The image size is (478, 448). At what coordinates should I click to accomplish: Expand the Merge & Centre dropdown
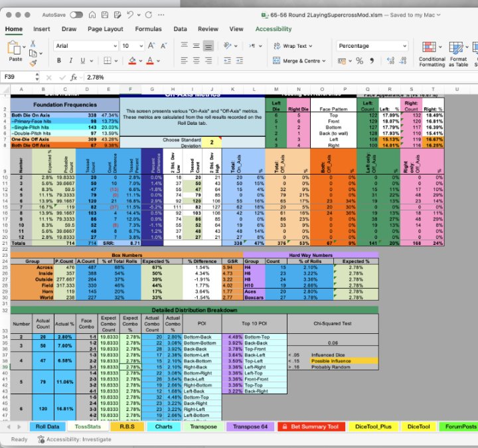(x=325, y=60)
